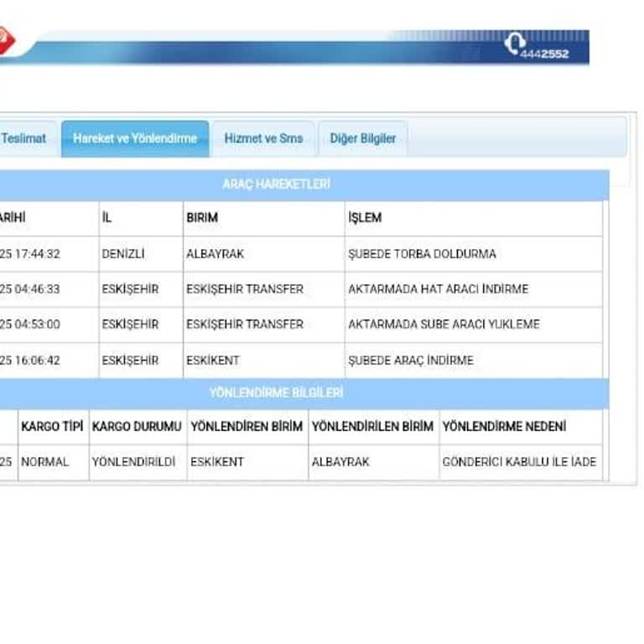
Task: Click the headset call center icon
Action: coord(514,43)
